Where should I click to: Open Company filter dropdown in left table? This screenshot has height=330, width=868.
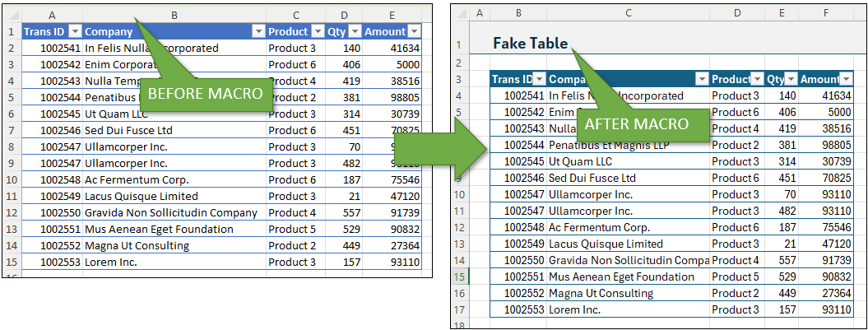point(258,31)
